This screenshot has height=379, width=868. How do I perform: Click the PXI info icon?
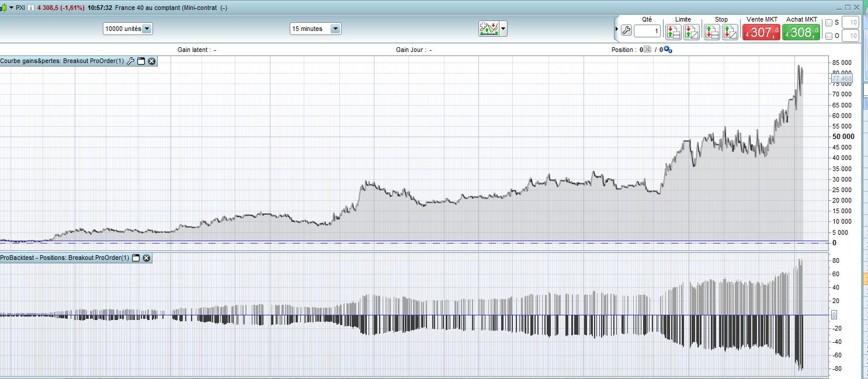click(x=30, y=8)
